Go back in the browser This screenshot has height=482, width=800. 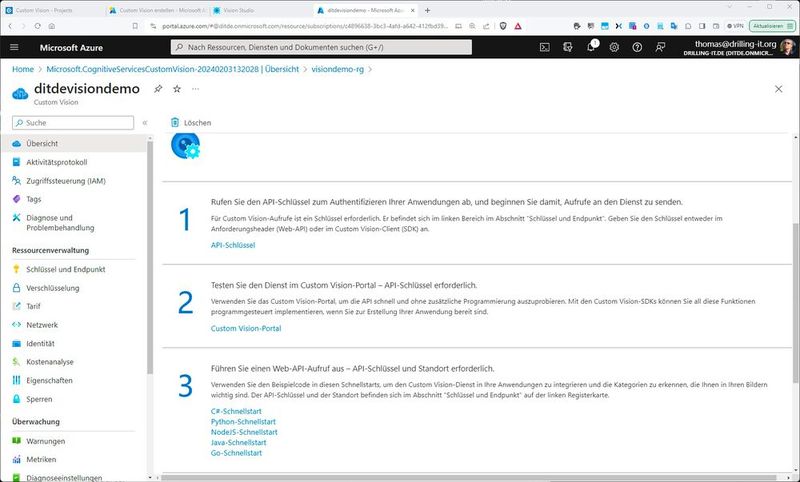(10, 26)
